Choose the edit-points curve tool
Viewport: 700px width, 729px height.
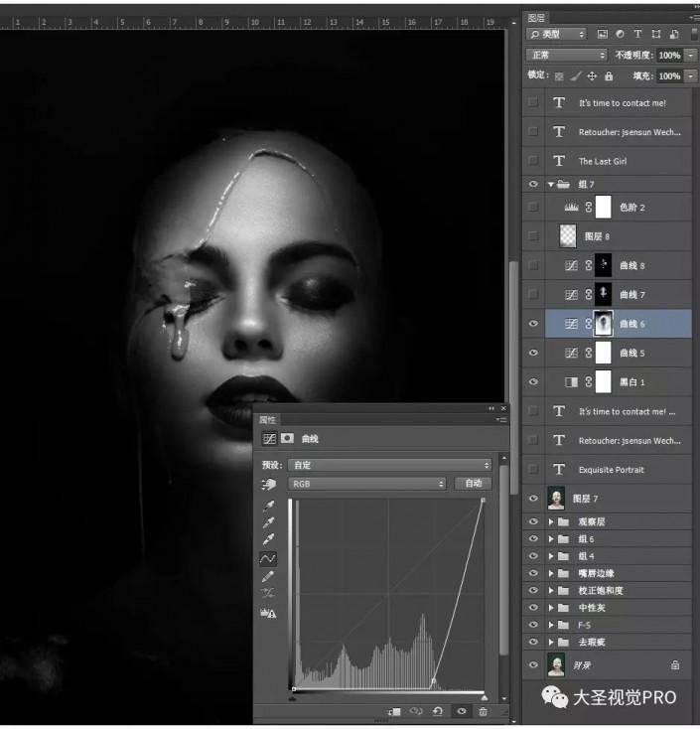pyautogui.click(x=268, y=559)
